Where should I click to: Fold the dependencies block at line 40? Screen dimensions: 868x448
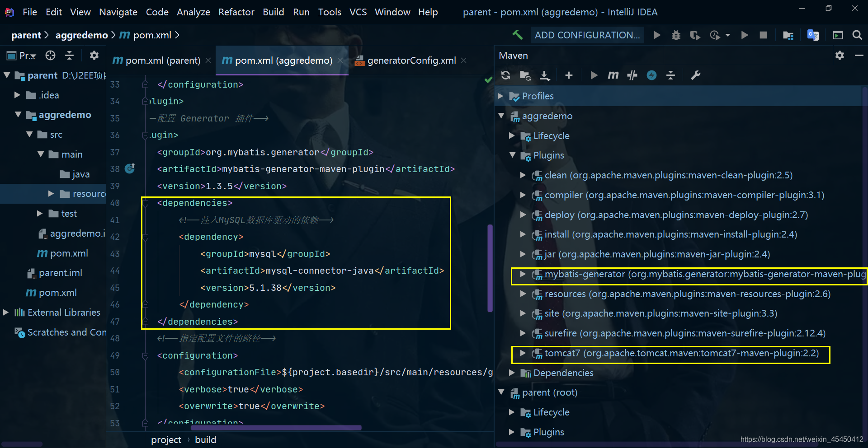[x=146, y=203]
